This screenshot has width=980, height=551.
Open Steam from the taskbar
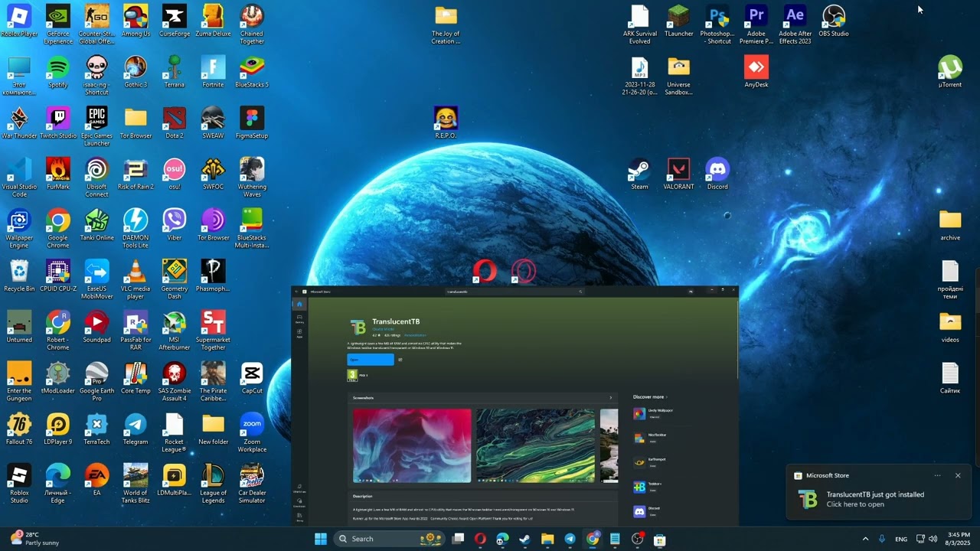(x=524, y=539)
